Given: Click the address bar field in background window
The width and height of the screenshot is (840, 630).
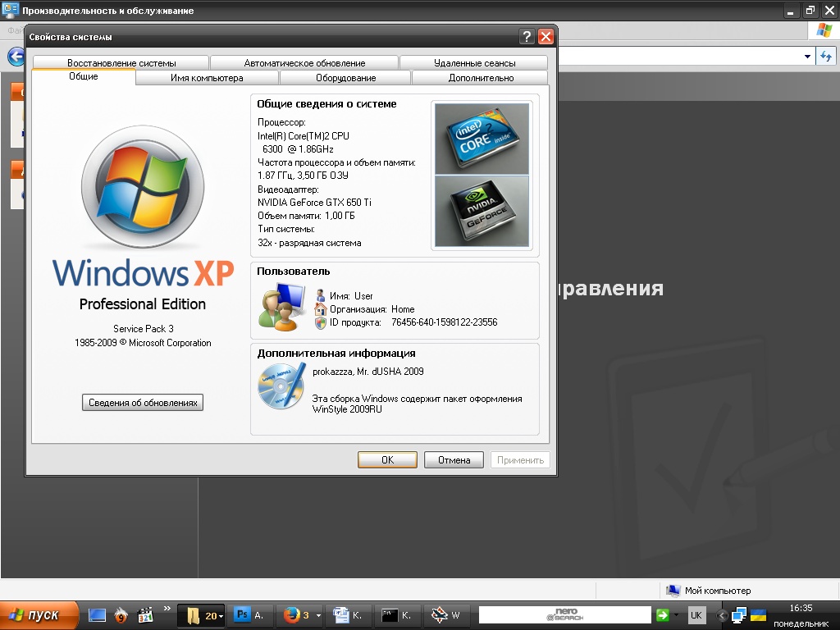Looking at the screenshot, I should coord(679,57).
